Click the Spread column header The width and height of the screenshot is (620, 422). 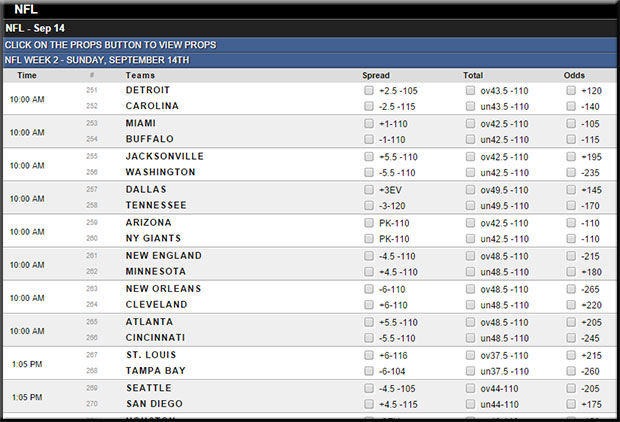tap(376, 75)
